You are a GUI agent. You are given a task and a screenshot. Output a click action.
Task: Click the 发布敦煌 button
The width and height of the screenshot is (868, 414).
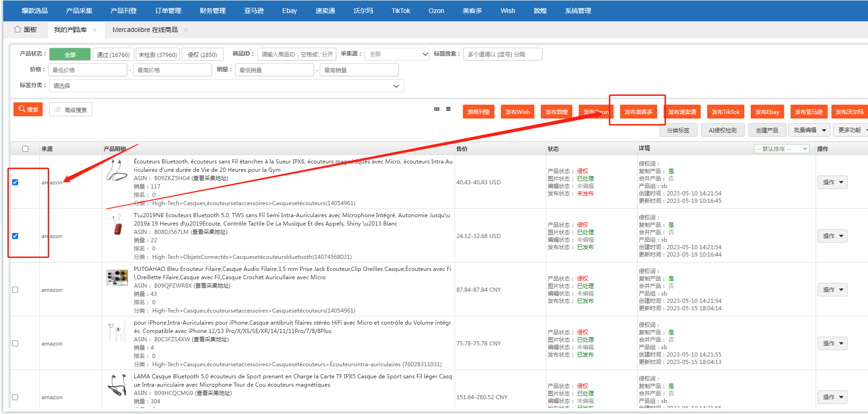pos(557,112)
